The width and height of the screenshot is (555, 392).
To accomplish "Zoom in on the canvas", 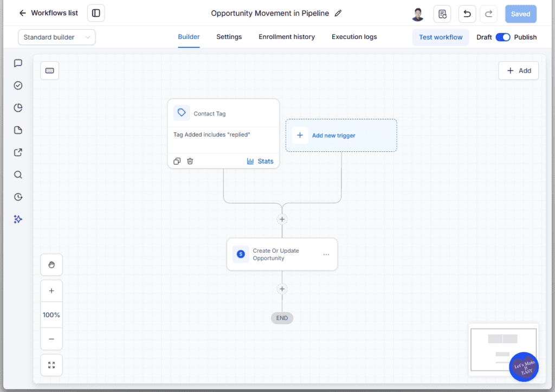I will (x=51, y=291).
